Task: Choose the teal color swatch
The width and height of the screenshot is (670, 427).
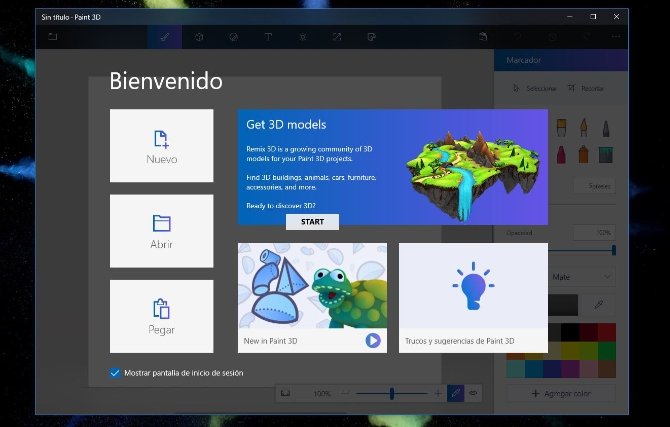Action: point(515,369)
